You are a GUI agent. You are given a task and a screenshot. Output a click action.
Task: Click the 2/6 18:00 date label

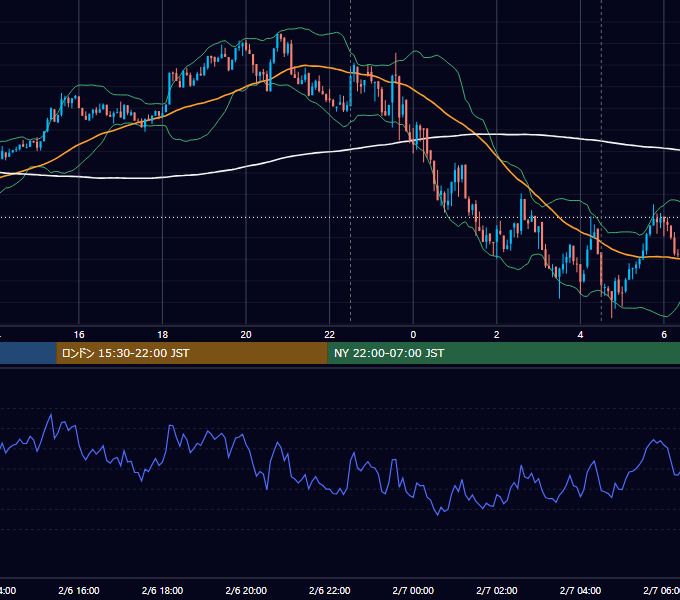(163, 590)
